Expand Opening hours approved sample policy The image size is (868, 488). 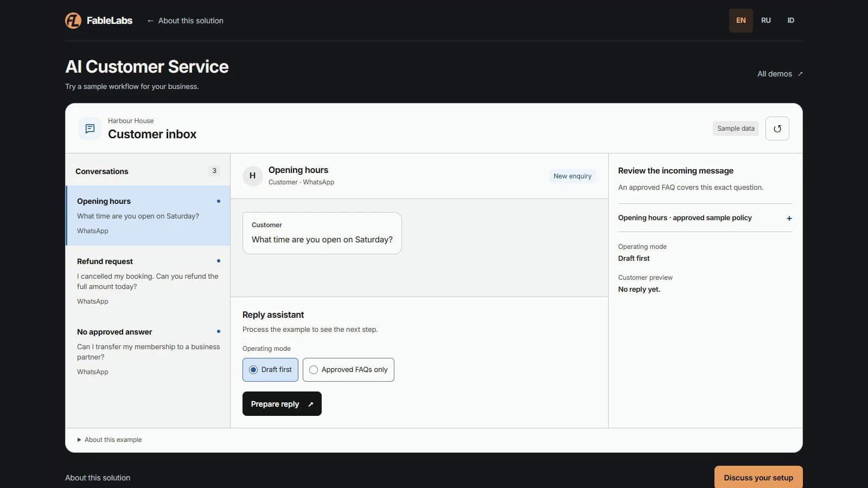click(705, 218)
